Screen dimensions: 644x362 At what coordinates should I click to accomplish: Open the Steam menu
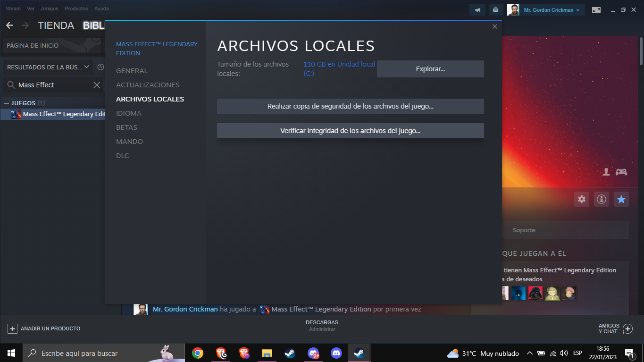(13, 8)
